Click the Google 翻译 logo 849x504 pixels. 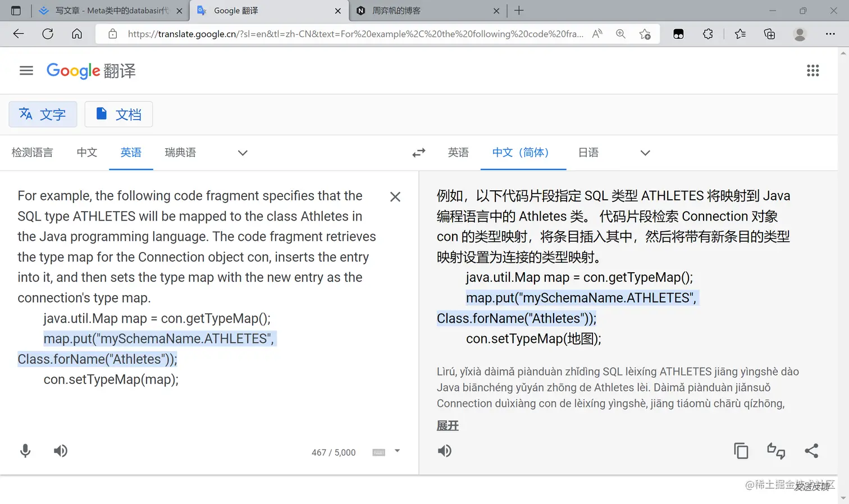91,71
